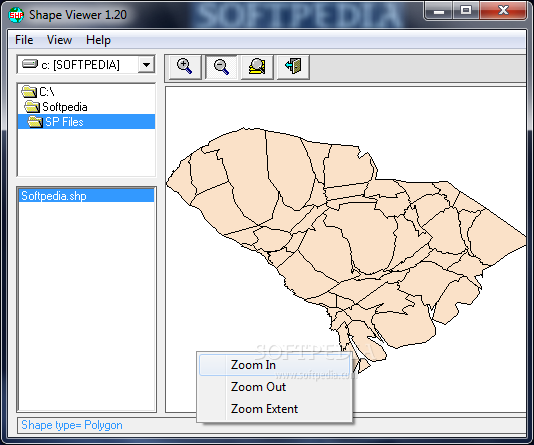Viewport: 534px width, 445px height.
Task: Click the c: [SOFTPEDIA] drive combo box
Action: [86, 64]
